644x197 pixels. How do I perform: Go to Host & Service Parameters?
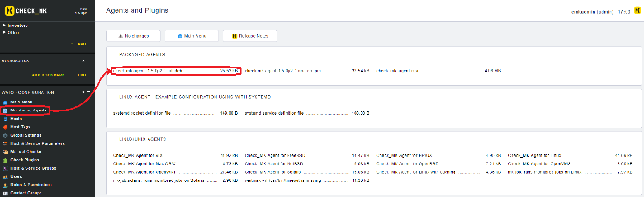click(37, 144)
